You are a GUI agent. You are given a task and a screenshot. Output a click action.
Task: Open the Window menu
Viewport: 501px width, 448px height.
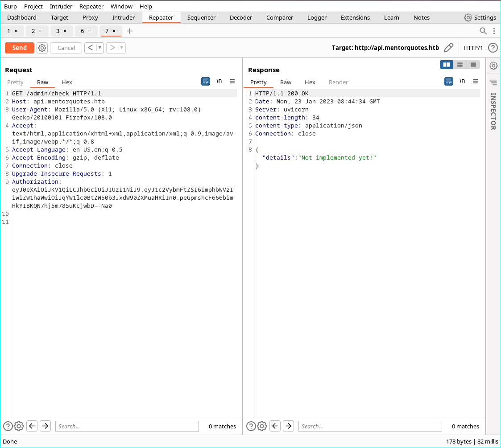click(121, 6)
